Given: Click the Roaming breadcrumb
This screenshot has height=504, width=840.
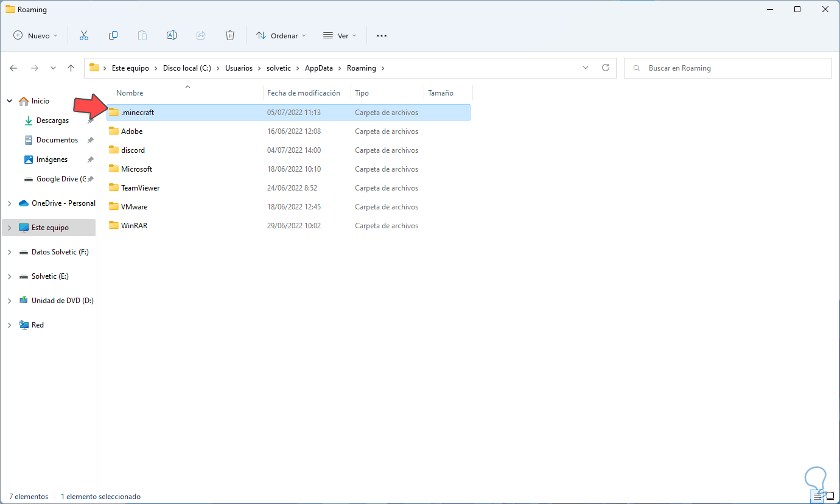Looking at the screenshot, I should (362, 68).
